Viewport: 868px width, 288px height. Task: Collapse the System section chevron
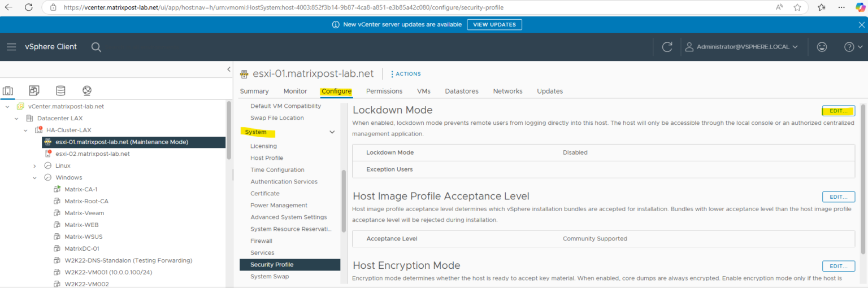[332, 132]
